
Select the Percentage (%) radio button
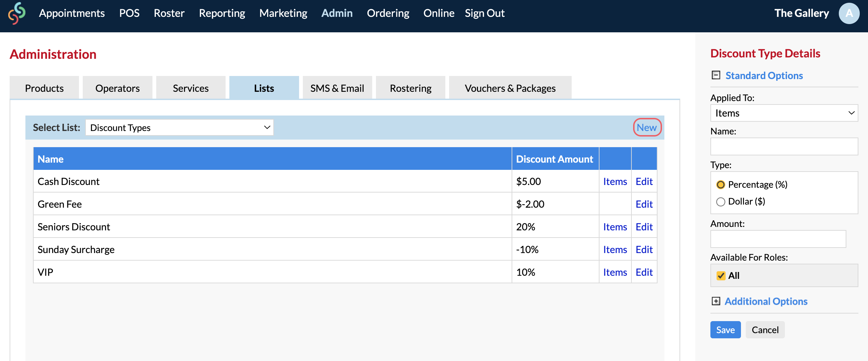(x=721, y=185)
